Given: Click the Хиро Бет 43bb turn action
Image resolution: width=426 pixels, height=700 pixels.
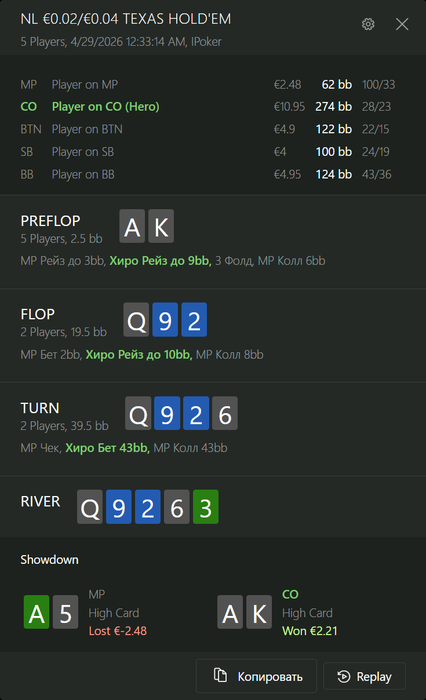Looking at the screenshot, I should [x=107, y=448].
